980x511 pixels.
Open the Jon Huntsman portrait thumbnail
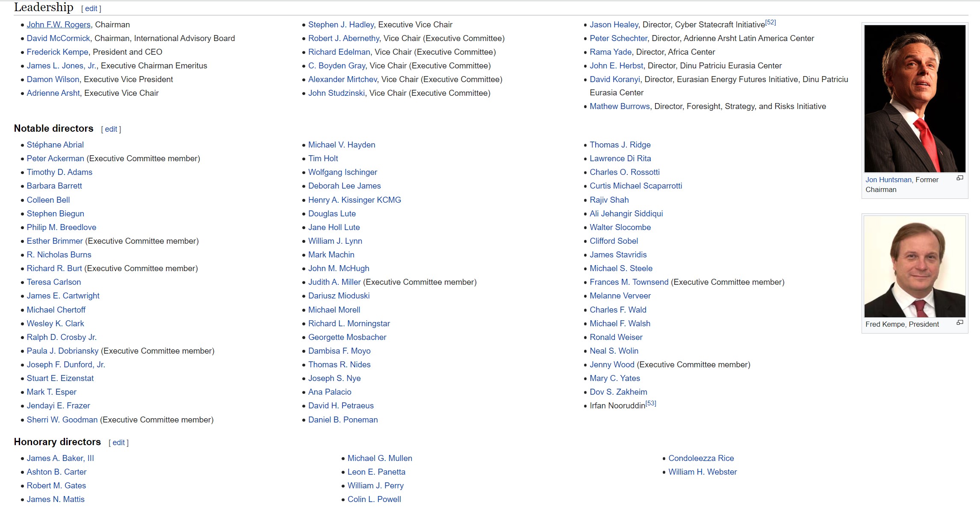[915, 99]
